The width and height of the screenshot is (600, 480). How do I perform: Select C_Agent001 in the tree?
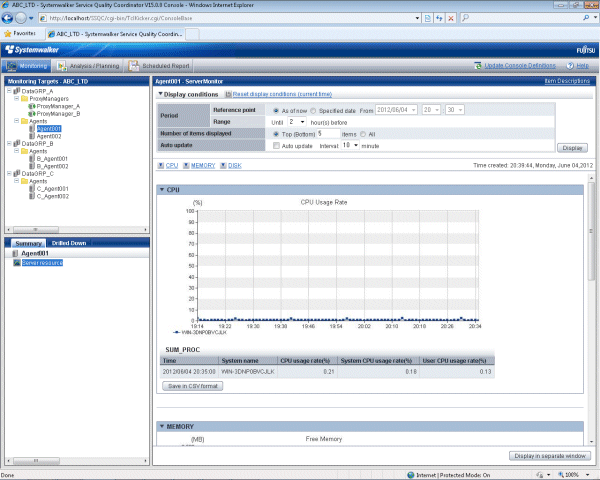53,189
